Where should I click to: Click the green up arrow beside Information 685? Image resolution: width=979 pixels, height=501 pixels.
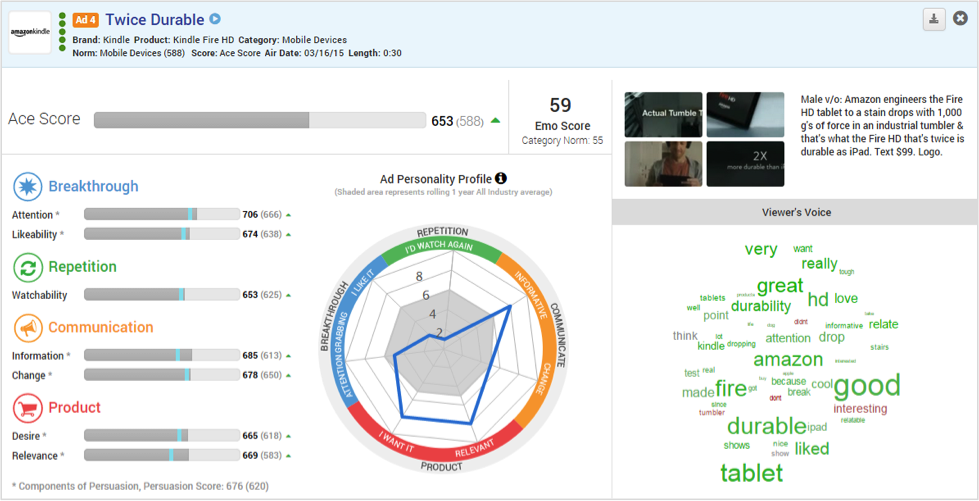288,356
